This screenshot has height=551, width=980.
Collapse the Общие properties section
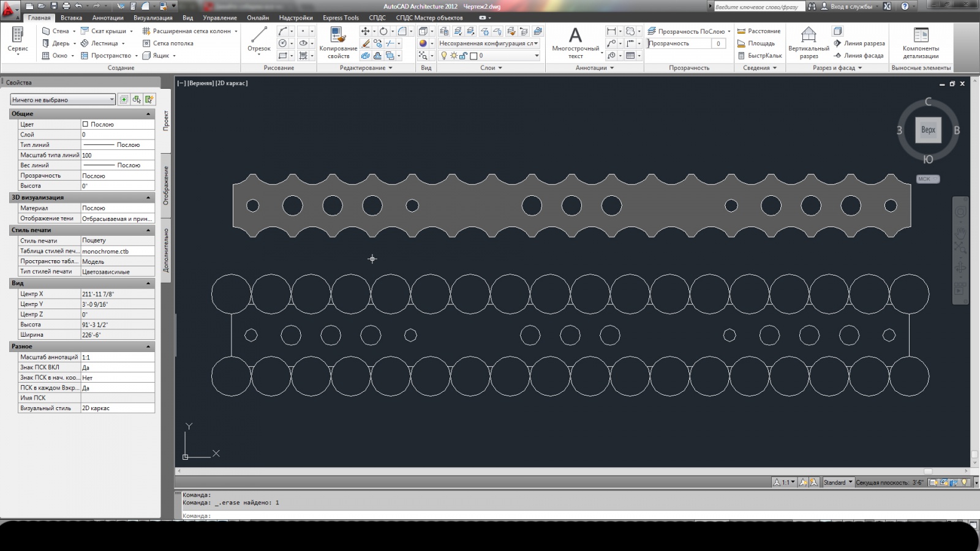(148, 114)
